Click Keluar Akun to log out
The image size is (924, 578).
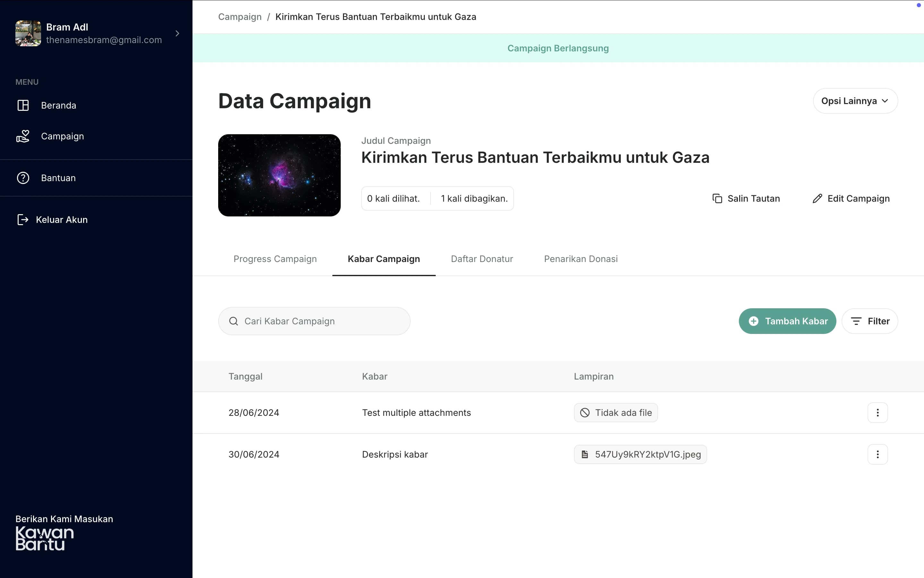point(62,219)
